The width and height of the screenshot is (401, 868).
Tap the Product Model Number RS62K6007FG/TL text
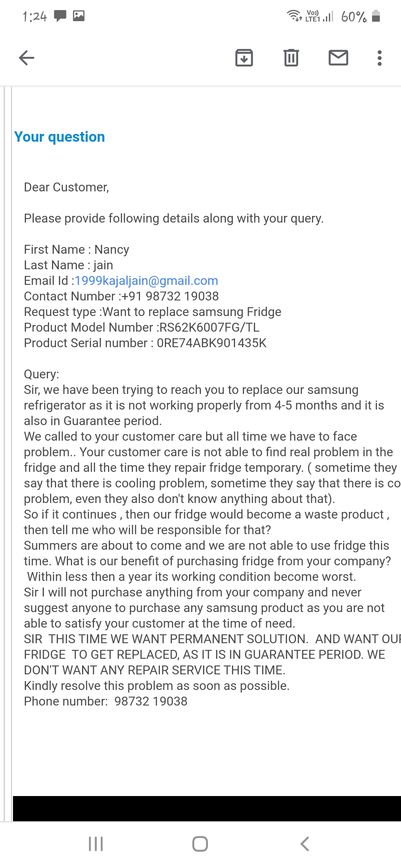(209, 328)
